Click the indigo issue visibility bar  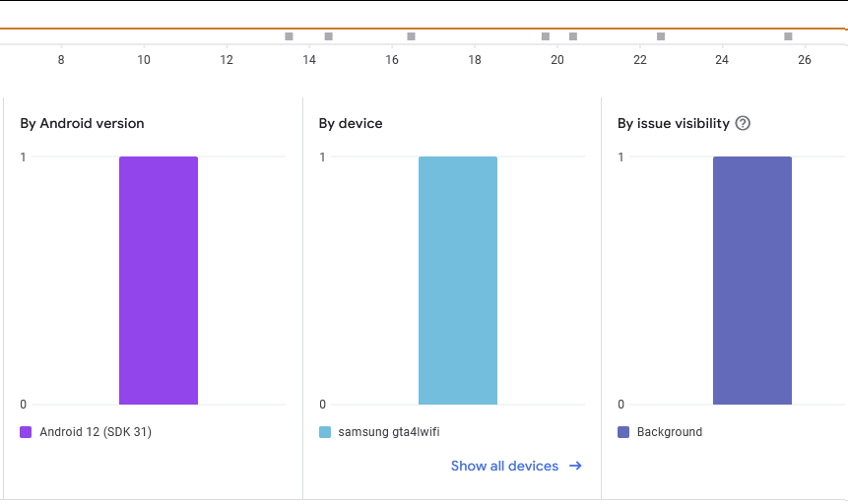point(752,281)
